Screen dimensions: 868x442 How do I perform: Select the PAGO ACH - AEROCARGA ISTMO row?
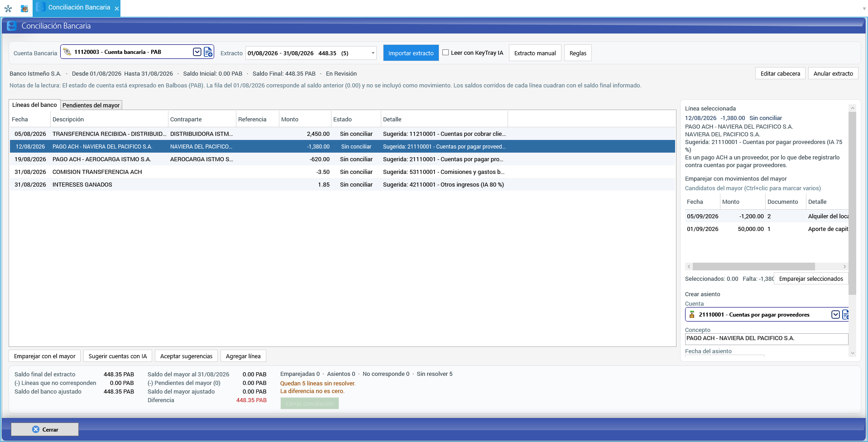click(x=342, y=159)
